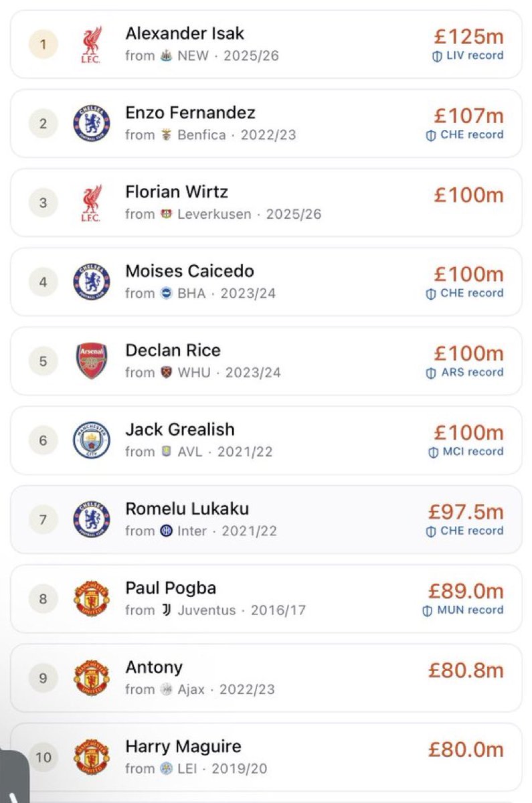Click the Arsenal crest beside Declan Rice
This screenshot has height=803, width=532.
point(92,361)
